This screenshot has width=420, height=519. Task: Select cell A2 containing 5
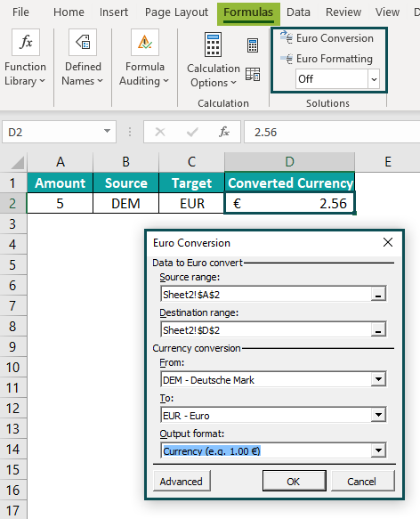[60, 203]
